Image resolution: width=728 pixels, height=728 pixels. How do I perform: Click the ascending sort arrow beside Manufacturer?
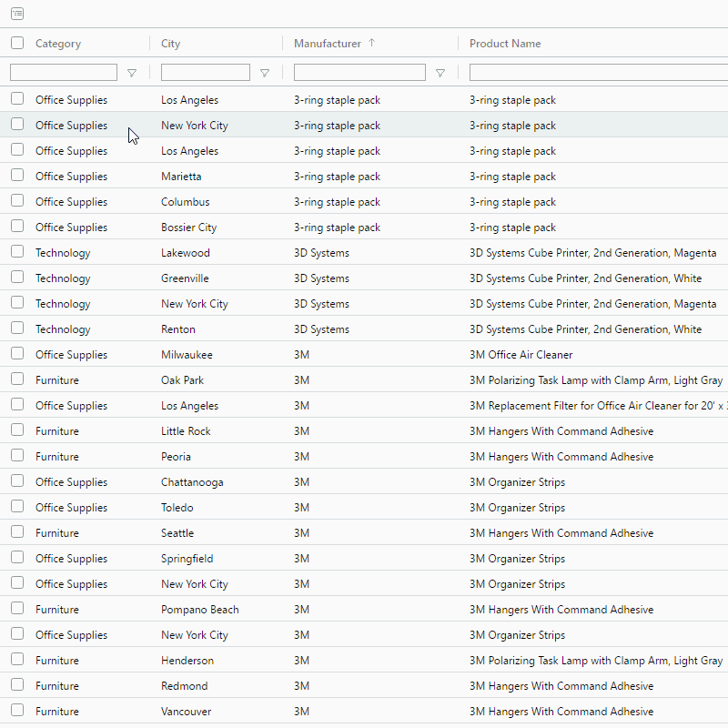[x=371, y=43]
